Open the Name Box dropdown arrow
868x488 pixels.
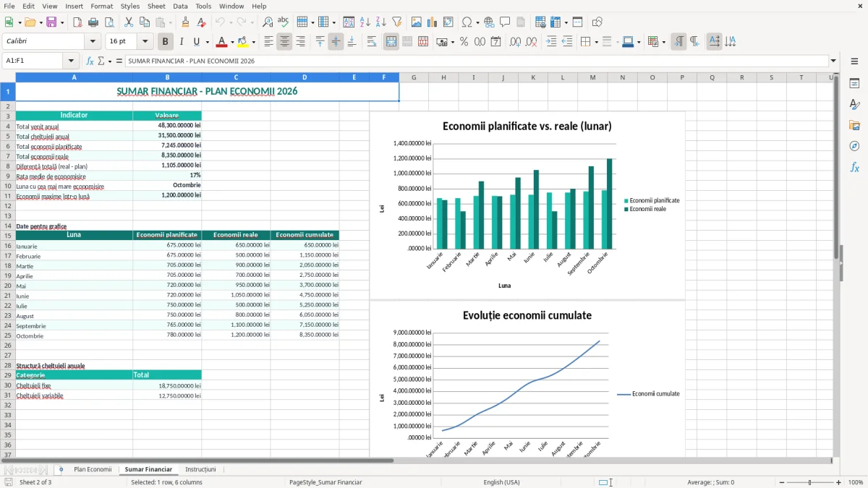coord(71,61)
